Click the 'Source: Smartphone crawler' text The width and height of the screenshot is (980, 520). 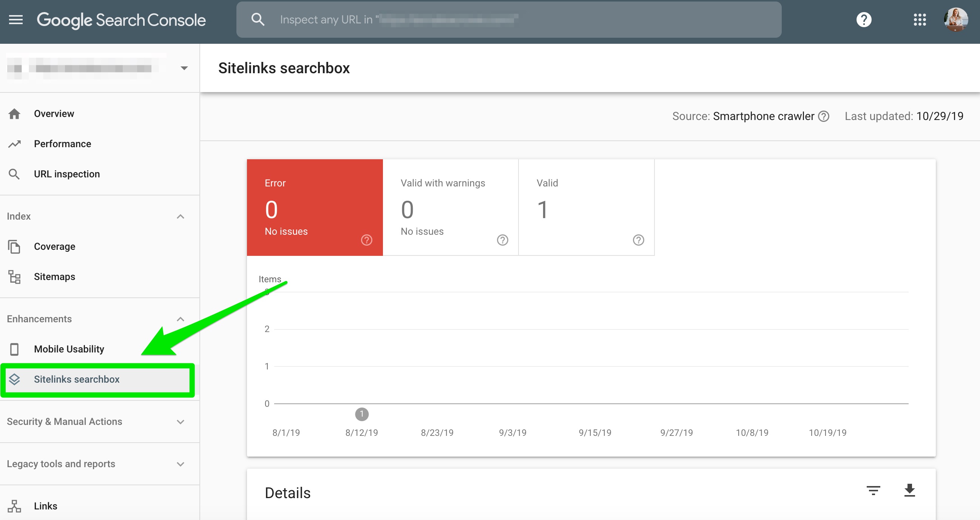tap(743, 116)
